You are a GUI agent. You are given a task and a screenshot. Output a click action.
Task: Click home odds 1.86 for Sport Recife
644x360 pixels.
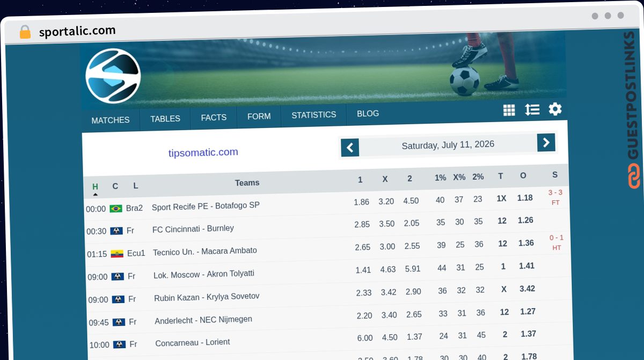click(x=362, y=202)
